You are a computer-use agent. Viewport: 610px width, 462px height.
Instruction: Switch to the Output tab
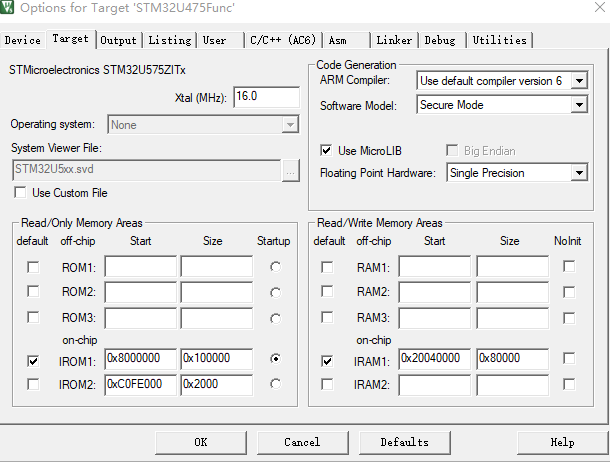tap(118, 40)
